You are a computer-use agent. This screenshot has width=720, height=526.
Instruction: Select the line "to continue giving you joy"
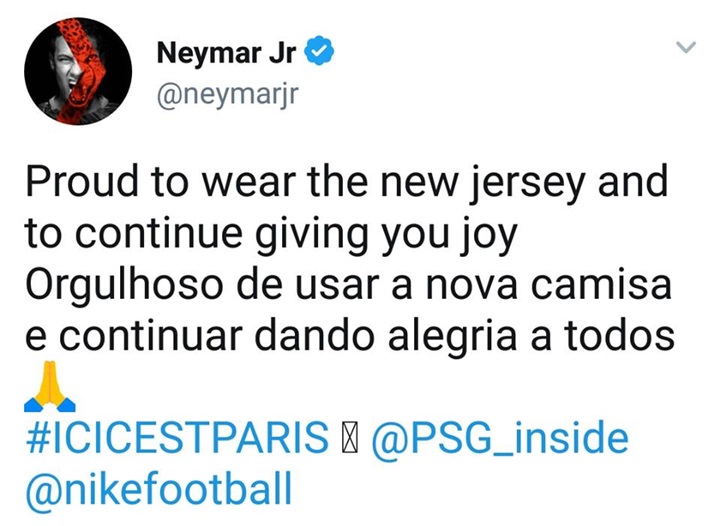pyautogui.click(x=271, y=235)
